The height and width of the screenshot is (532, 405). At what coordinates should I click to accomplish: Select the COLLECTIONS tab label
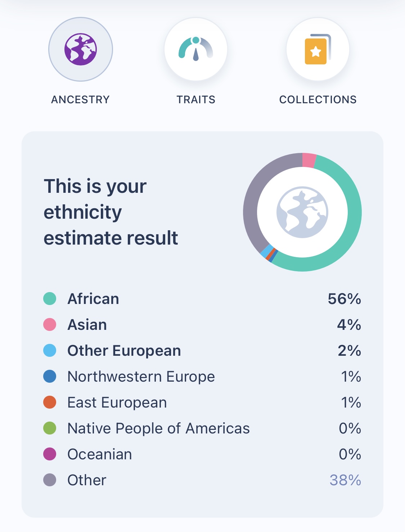pyautogui.click(x=318, y=100)
